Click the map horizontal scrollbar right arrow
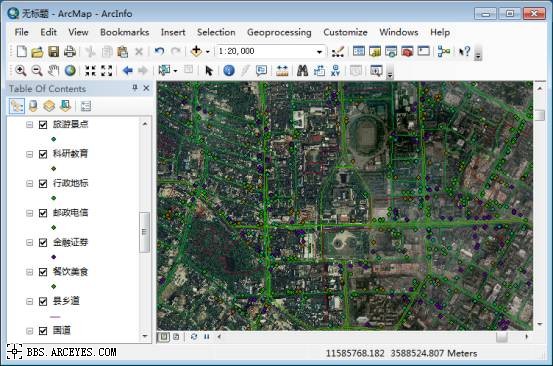The width and height of the screenshot is (553, 366). pos(526,337)
